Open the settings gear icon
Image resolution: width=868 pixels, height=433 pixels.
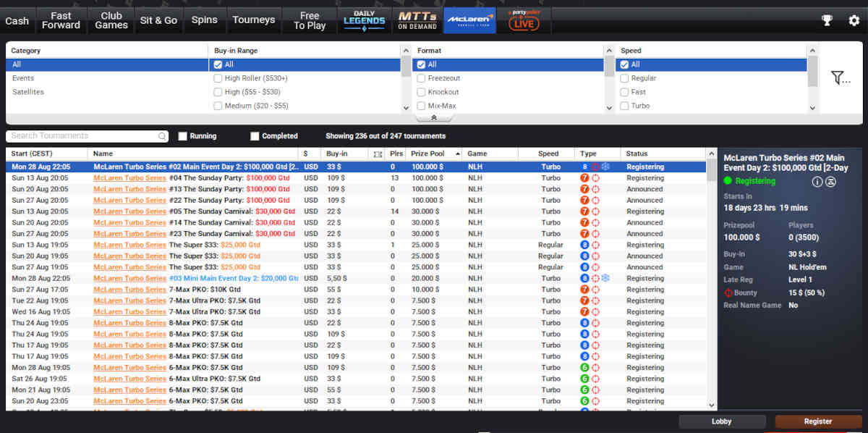tap(854, 20)
